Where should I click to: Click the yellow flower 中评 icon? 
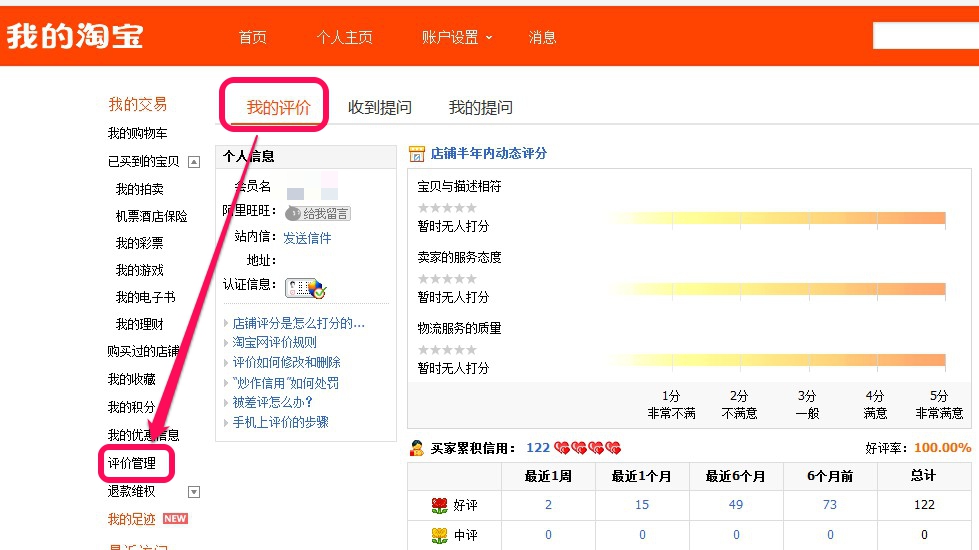pyautogui.click(x=440, y=535)
